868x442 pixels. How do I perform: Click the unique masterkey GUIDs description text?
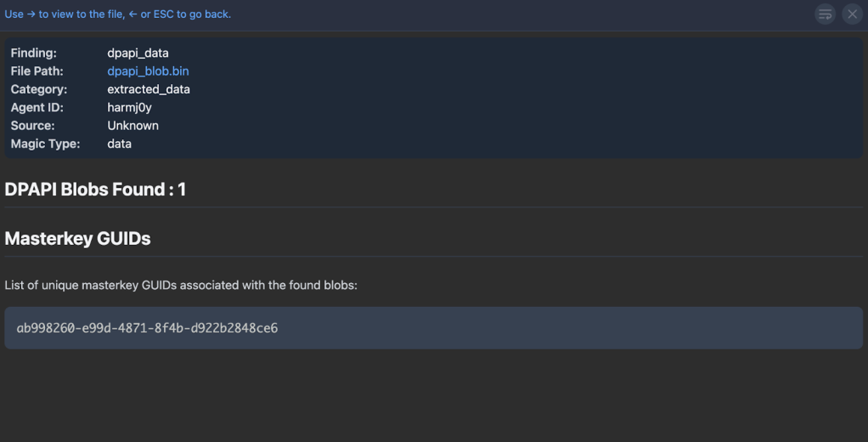click(181, 286)
